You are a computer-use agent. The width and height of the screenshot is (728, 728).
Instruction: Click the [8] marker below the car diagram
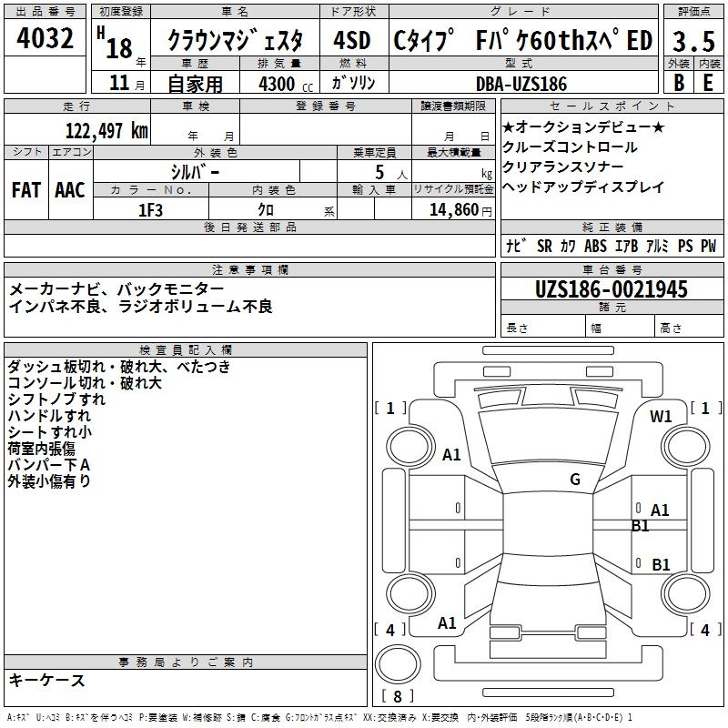coord(396,697)
